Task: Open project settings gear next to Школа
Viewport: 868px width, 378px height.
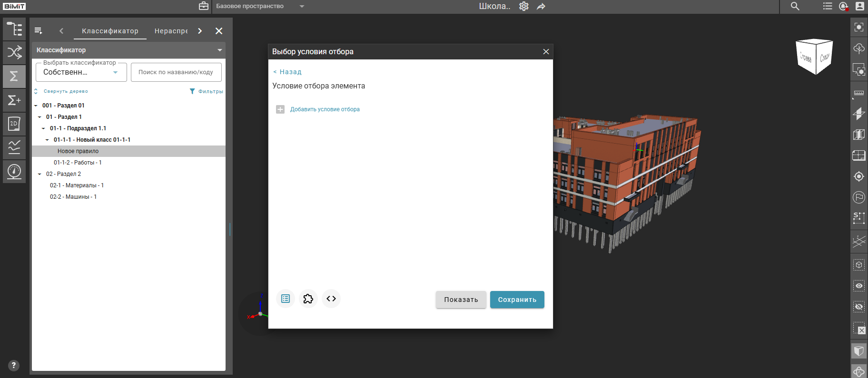Action: (x=523, y=6)
